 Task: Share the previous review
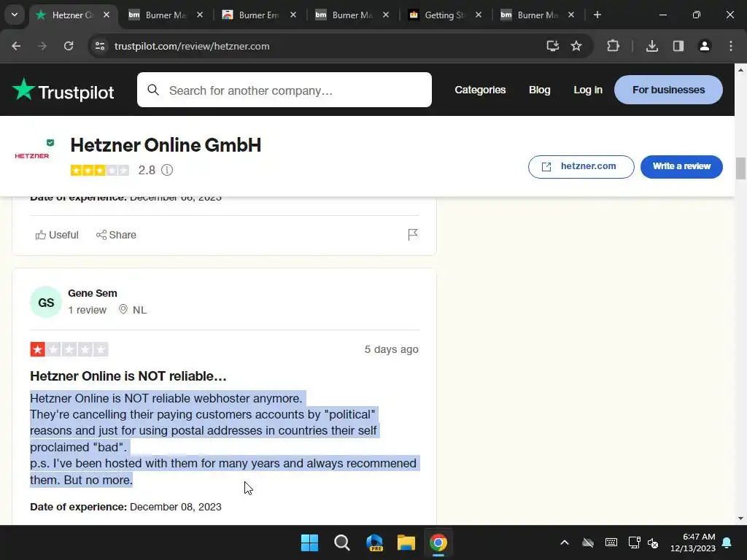click(x=116, y=235)
